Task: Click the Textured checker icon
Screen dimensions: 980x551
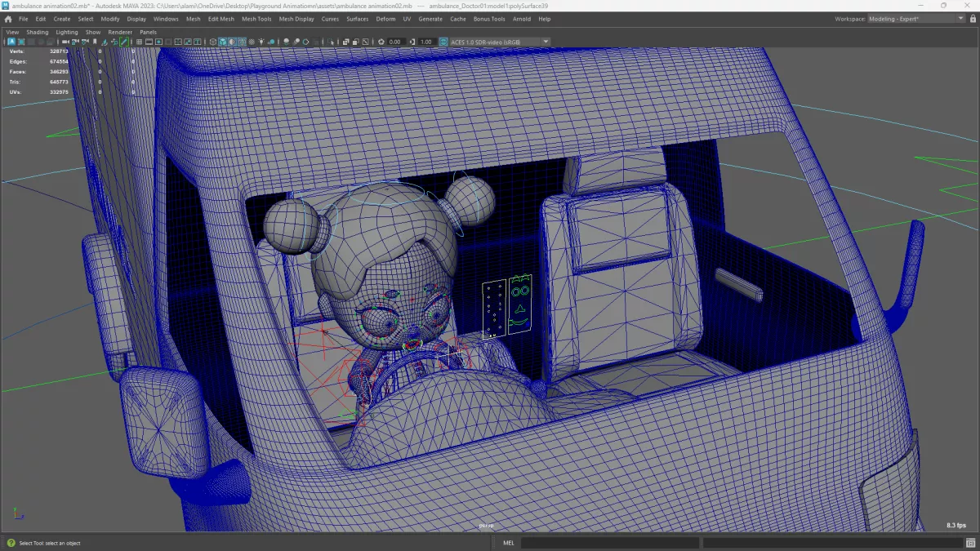Action: (252, 42)
